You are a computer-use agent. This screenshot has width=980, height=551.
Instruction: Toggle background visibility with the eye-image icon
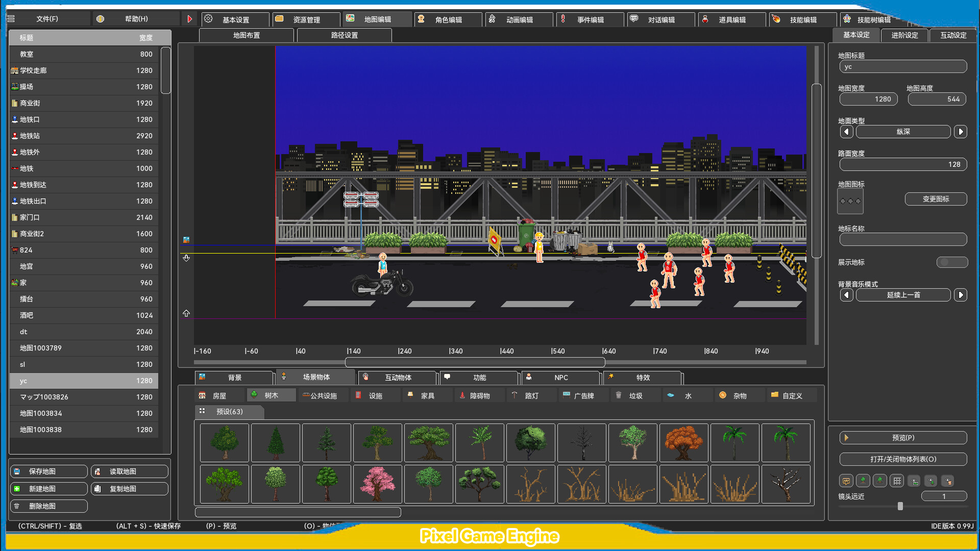pos(914,481)
